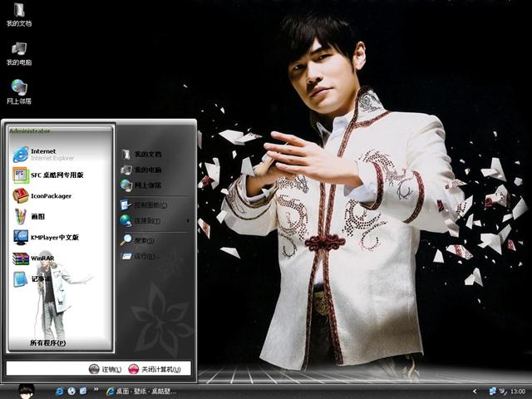Click the Start button avatar on taskbar
This screenshot has height=399, width=532.
pos(27,390)
